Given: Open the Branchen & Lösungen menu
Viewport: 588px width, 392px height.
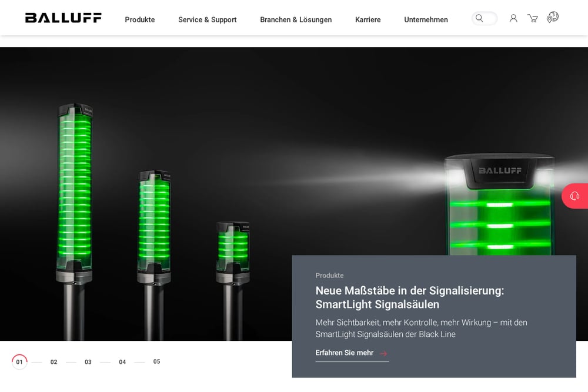Looking at the screenshot, I should click(296, 19).
